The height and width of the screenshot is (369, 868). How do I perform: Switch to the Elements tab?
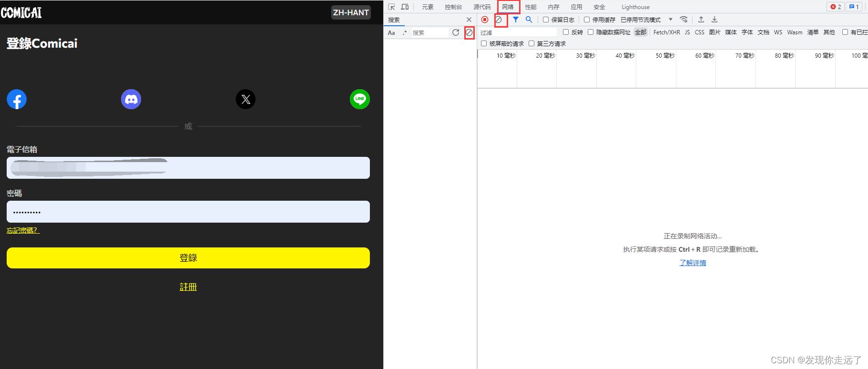point(428,7)
